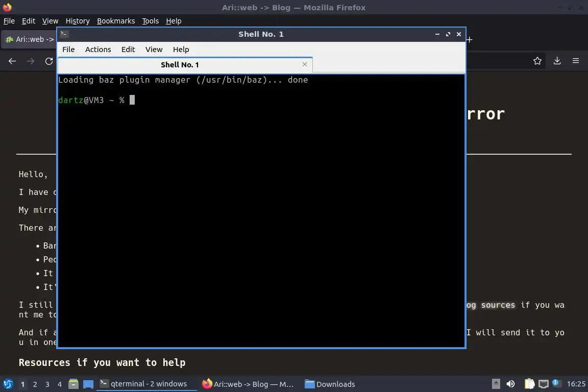This screenshot has width=588, height=392.
Task: Open file manager from panel launcher
Action: coord(73,384)
